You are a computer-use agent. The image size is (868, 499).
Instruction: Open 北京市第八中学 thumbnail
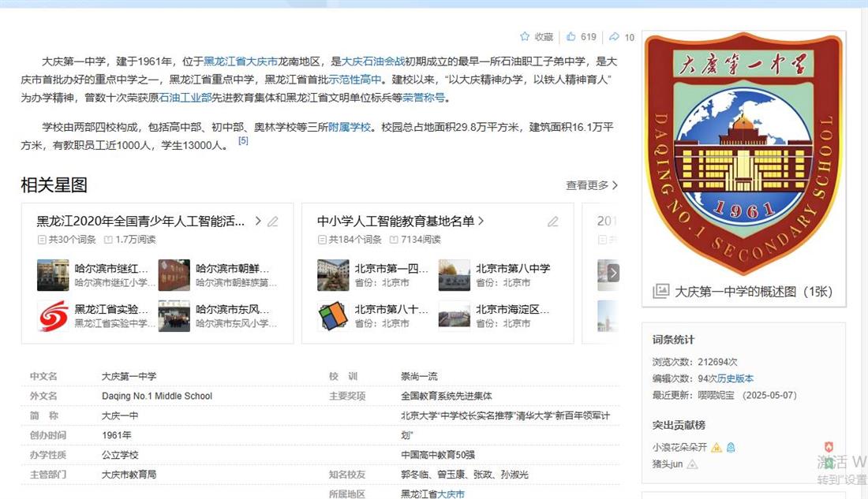tap(454, 275)
